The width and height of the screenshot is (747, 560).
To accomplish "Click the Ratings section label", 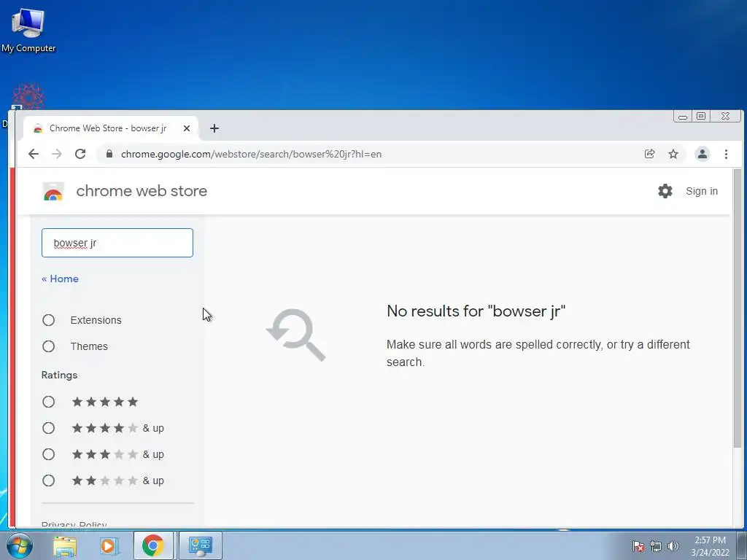I will 59,375.
